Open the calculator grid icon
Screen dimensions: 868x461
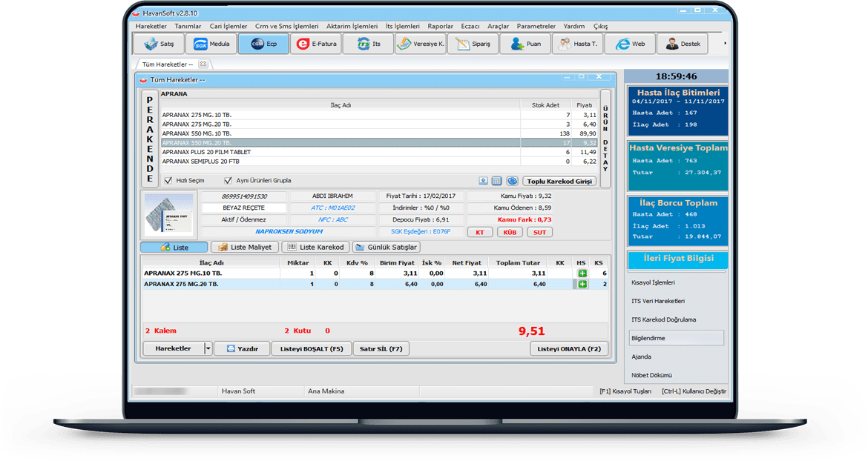click(496, 180)
